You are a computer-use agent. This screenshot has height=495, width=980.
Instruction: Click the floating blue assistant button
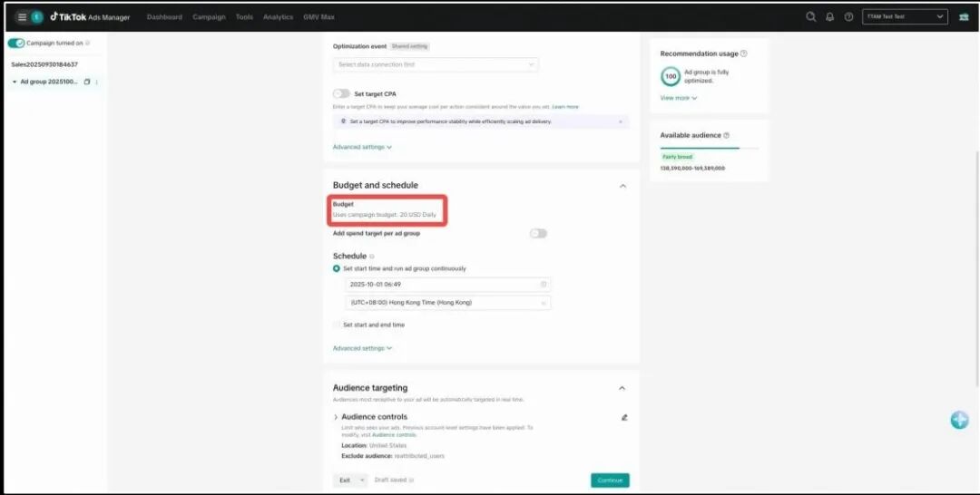click(x=959, y=420)
